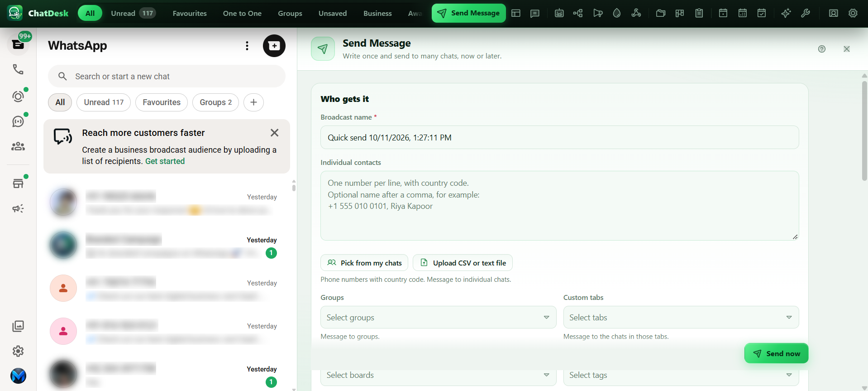868x391 pixels.
Task: Open the Calls icon in left sidebar
Action: pyautogui.click(x=18, y=69)
